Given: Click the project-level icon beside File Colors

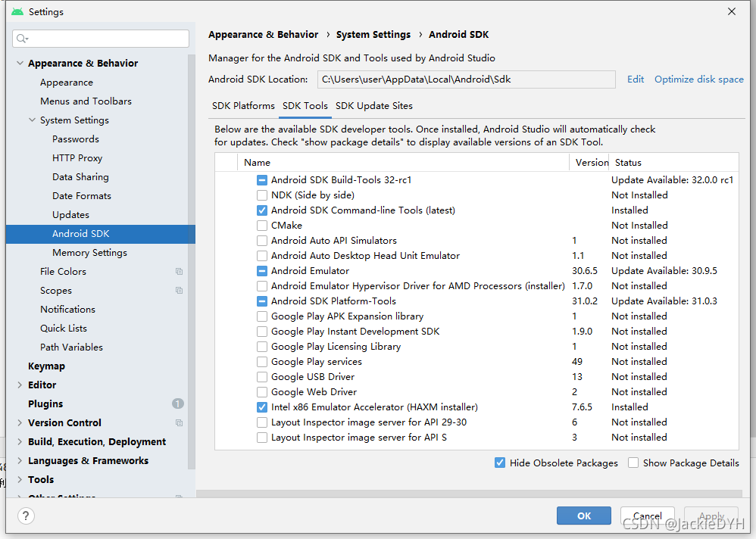Looking at the screenshot, I should tap(179, 272).
